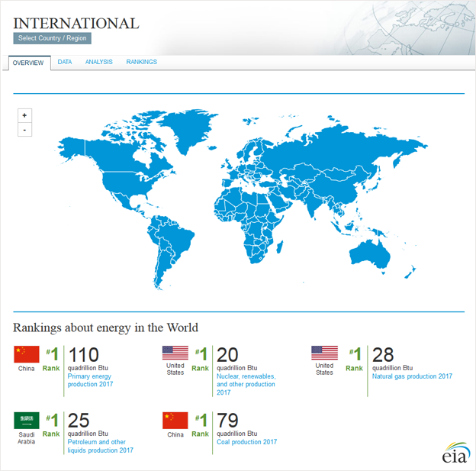Image resolution: width=476 pixels, height=471 pixels.
Task: Click the '79' quadrillion Btu value
Action: tap(227, 421)
